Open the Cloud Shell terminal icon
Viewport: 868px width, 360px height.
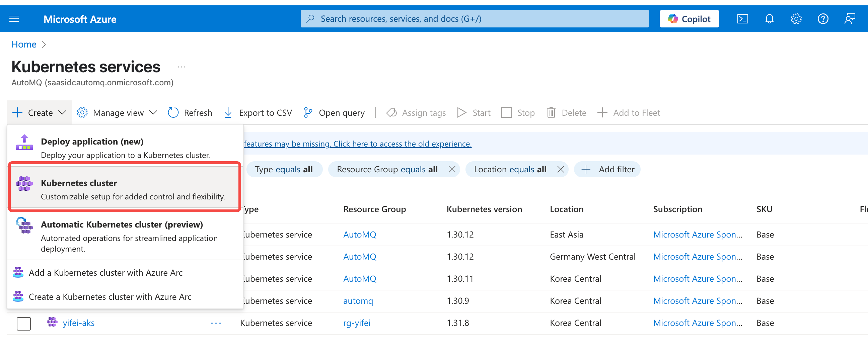coord(742,19)
